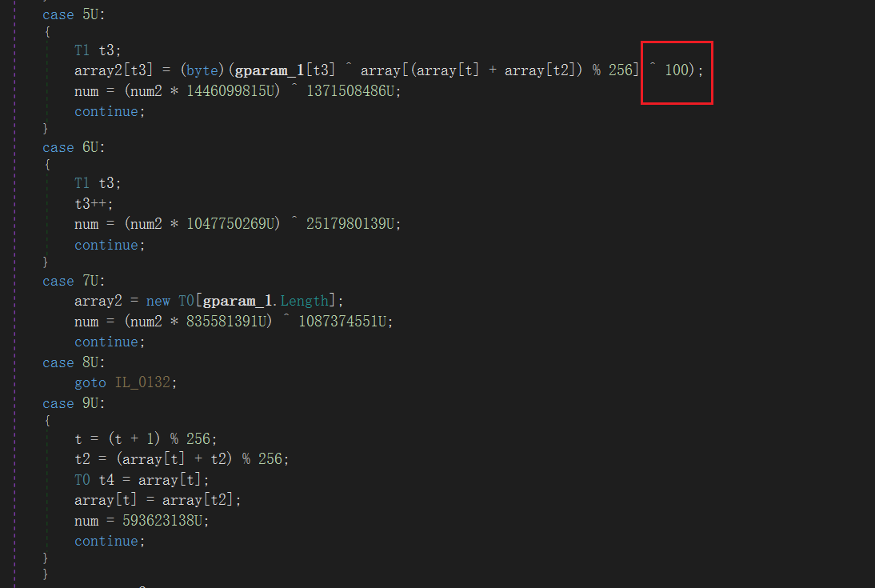Click the "Length" property of gparam_1

(304, 301)
